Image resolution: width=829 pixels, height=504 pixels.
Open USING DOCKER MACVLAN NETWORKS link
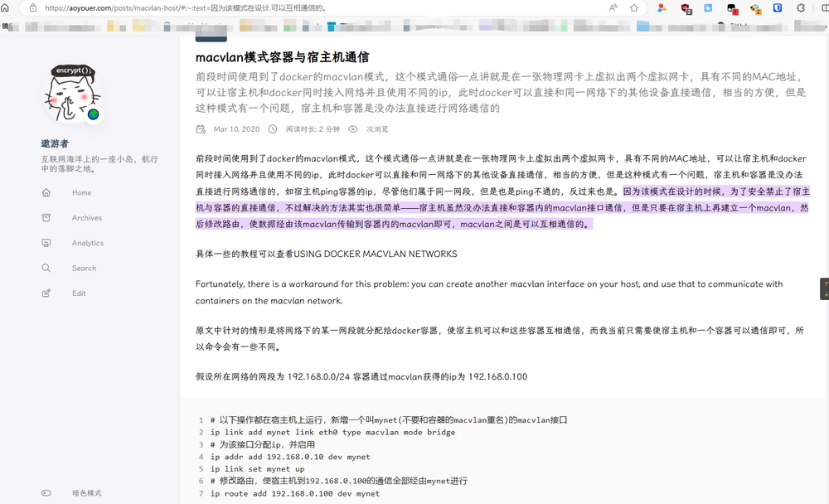pyautogui.click(x=376, y=254)
